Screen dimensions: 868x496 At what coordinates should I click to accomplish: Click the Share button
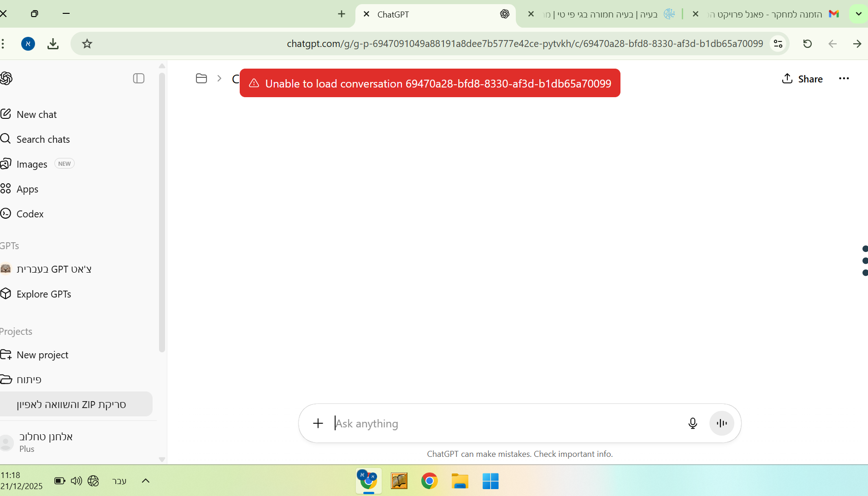point(802,79)
